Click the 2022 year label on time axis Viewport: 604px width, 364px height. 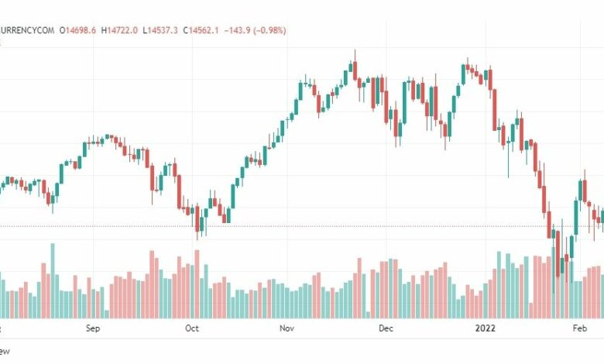click(486, 328)
